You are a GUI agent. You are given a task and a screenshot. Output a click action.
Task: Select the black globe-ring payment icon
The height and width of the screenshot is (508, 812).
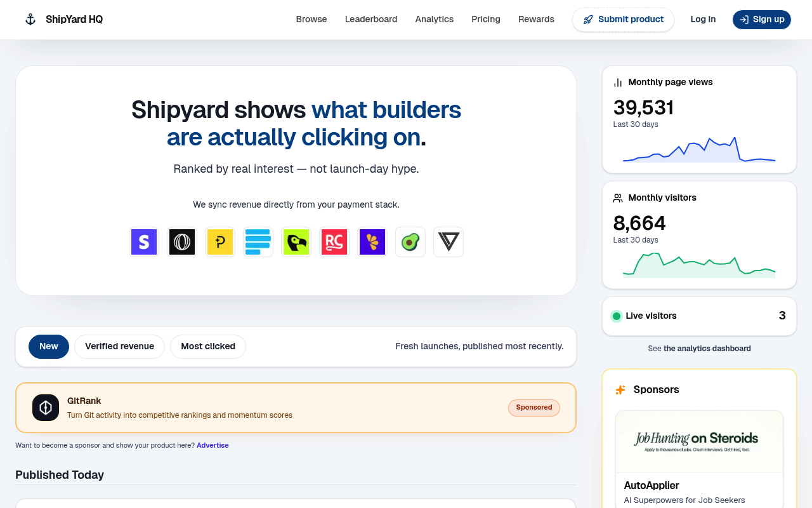[182, 242]
